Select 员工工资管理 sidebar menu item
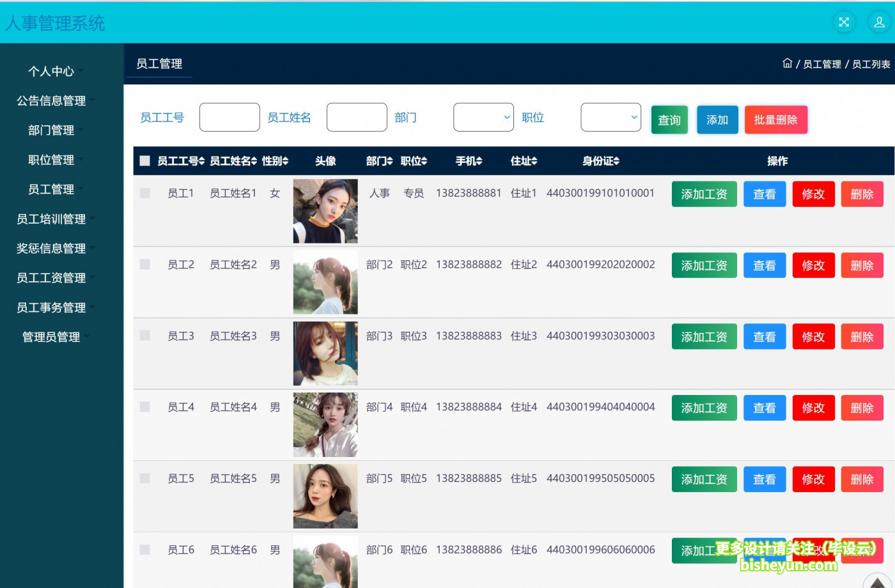The width and height of the screenshot is (895, 588). click(x=51, y=278)
